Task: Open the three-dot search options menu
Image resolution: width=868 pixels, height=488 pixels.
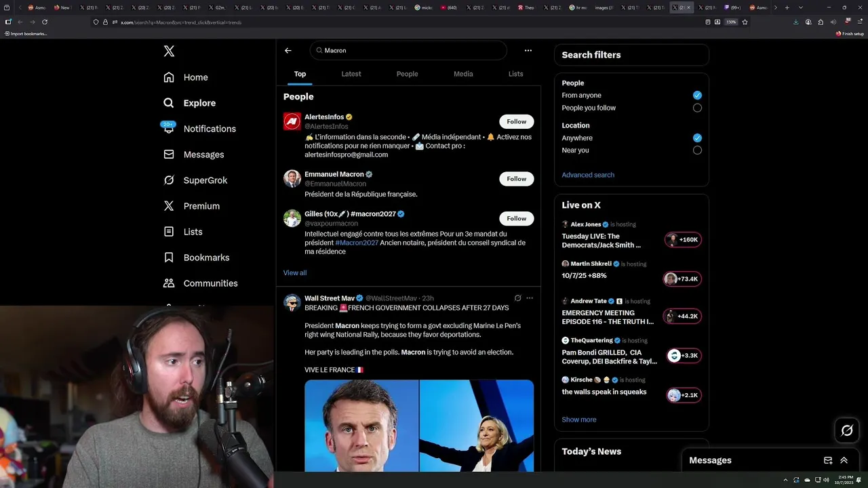Action: click(528, 50)
